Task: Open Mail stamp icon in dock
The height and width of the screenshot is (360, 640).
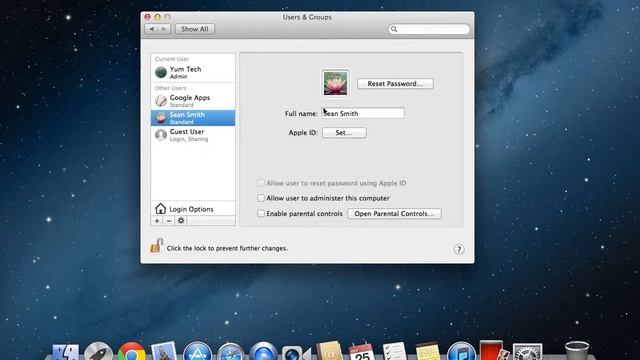Action: [x=164, y=351]
